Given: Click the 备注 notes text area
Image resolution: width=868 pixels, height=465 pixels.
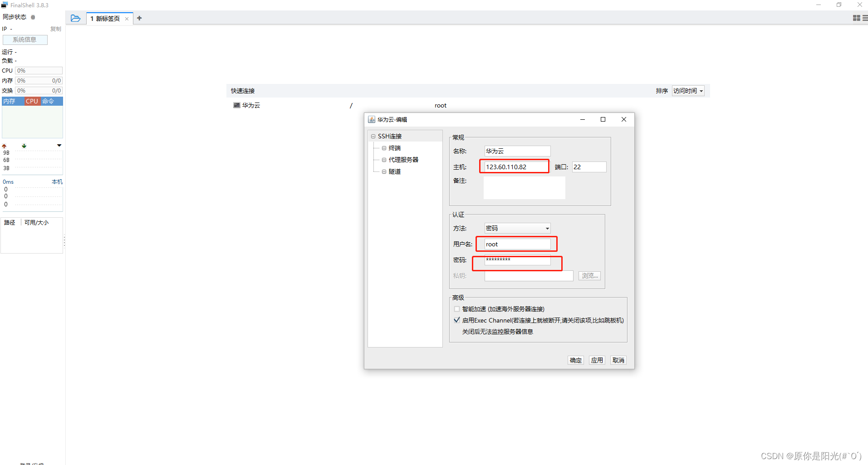Looking at the screenshot, I should [525, 187].
